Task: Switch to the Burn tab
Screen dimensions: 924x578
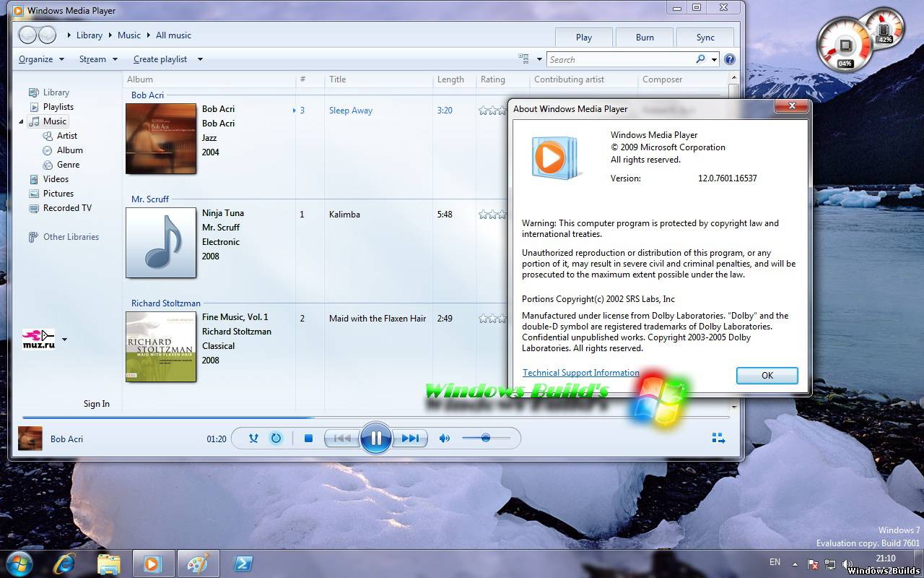Action: tap(645, 38)
